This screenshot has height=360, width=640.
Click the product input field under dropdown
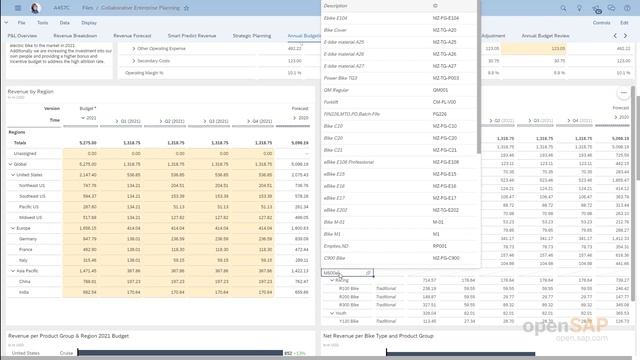(347, 273)
